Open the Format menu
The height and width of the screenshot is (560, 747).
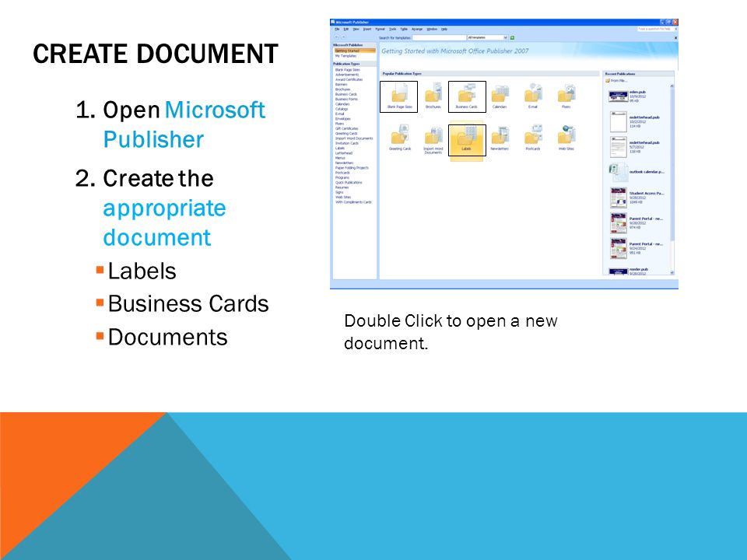(381, 30)
